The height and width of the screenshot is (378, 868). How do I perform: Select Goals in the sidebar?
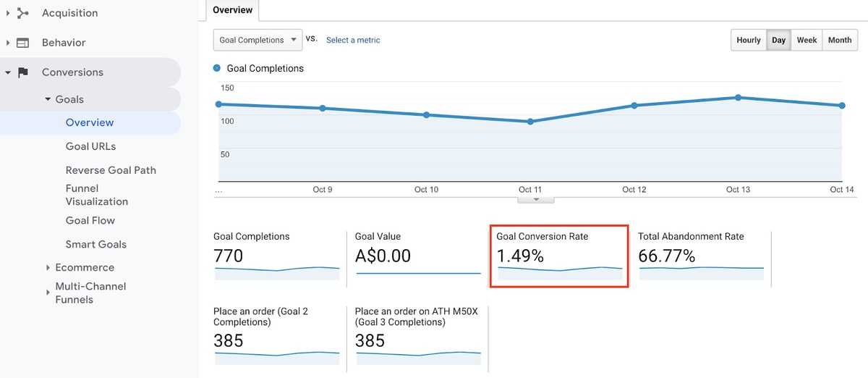click(x=69, y=99)
